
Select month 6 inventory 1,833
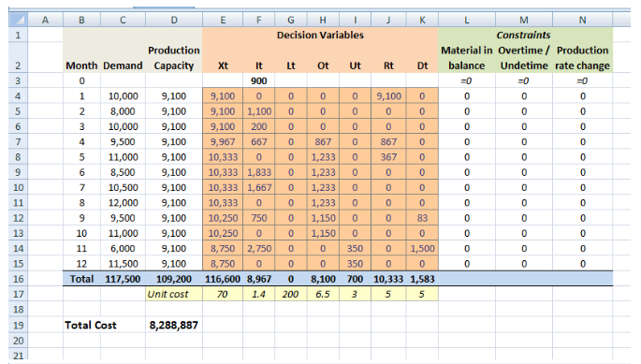click(259, 172)
